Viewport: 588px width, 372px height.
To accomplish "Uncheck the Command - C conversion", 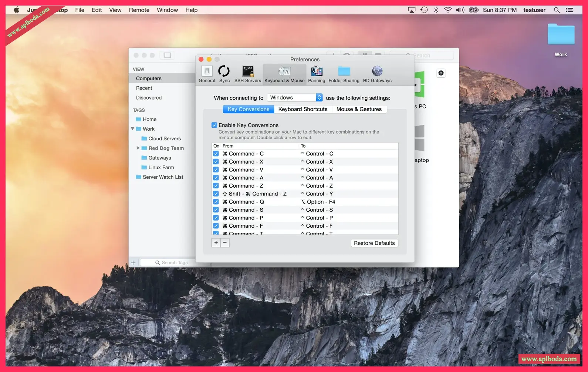I will 216,154.
